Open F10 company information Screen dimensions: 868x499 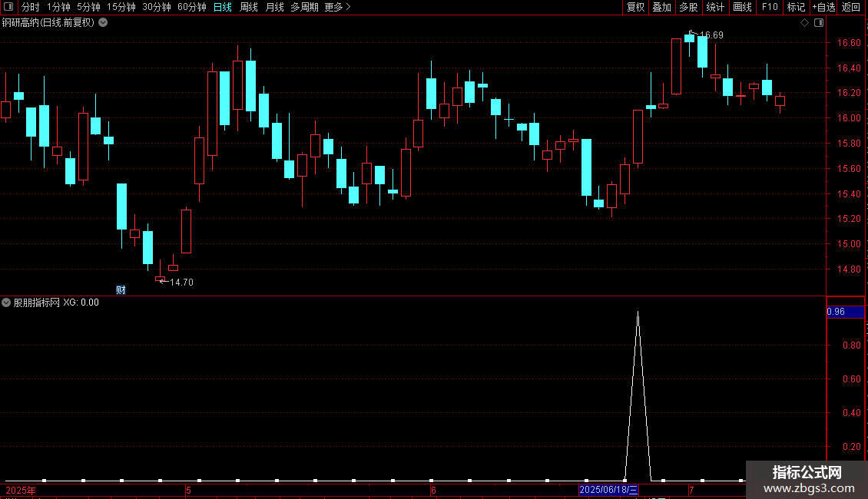point(770,7)
